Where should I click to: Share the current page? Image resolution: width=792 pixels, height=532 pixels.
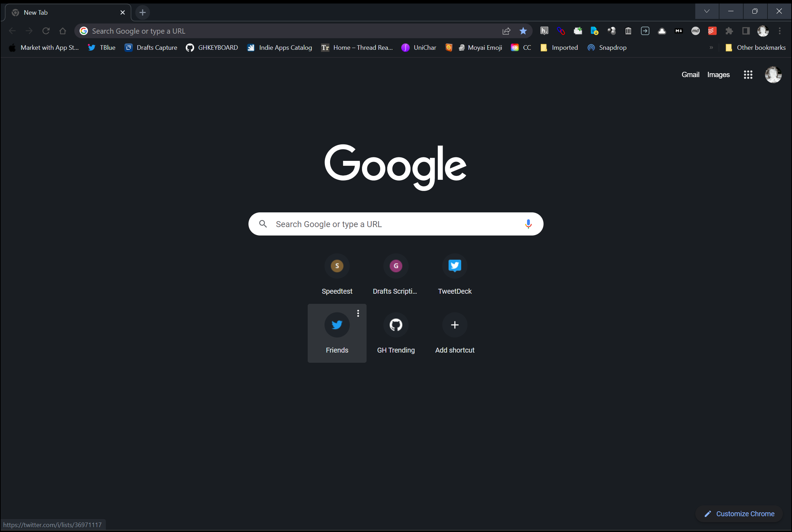506,31
